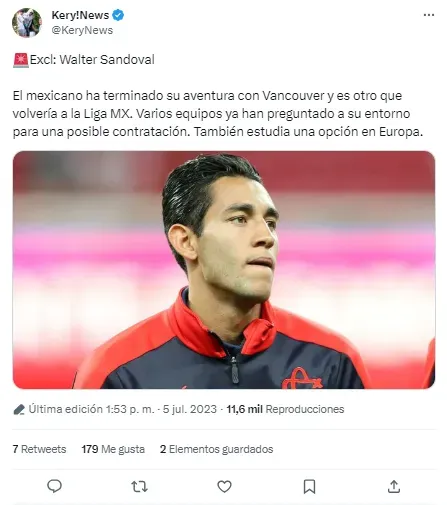Bookmark this tweet
The height and width of the screenshot is (505, 447).
[x=309, y=487]
